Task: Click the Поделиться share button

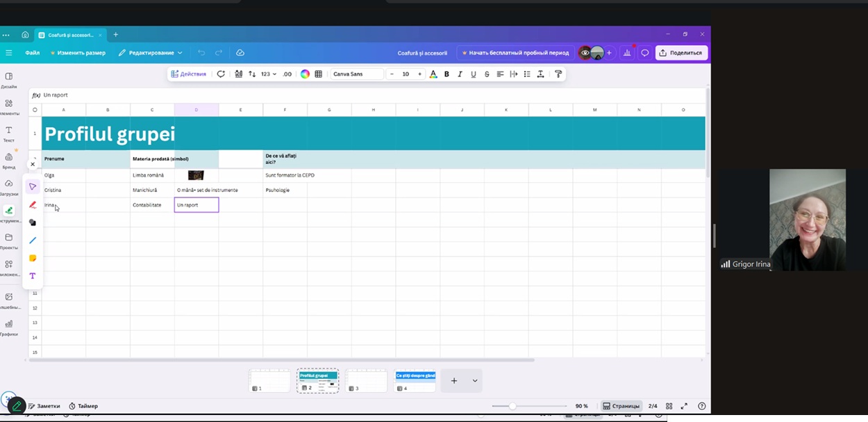Action: pyautogui.click(x=681, y=53)
